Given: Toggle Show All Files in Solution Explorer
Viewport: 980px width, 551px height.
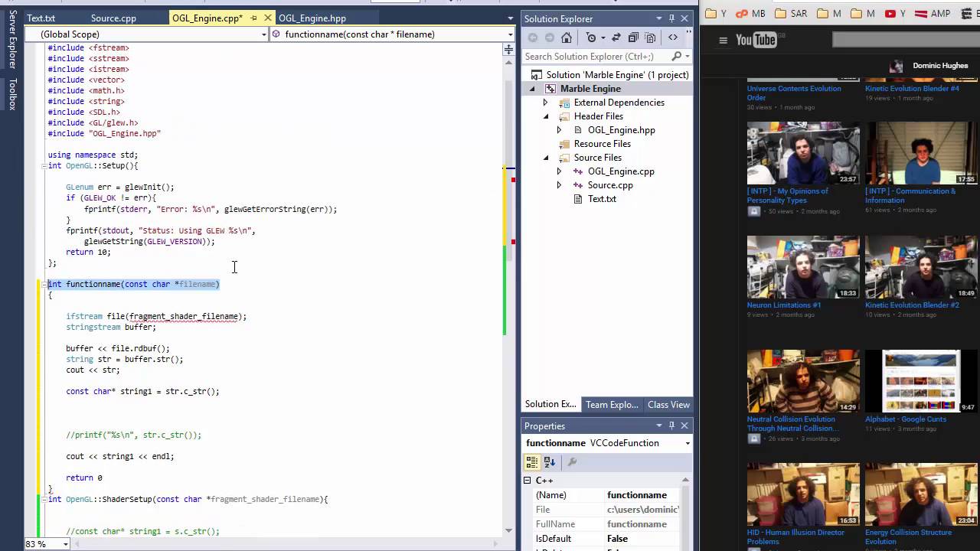Looking at the screenshot, I should (650, 37).
